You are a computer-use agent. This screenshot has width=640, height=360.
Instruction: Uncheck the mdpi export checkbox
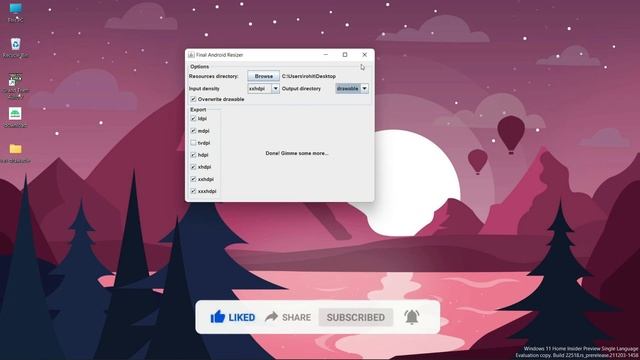(193, 131)
